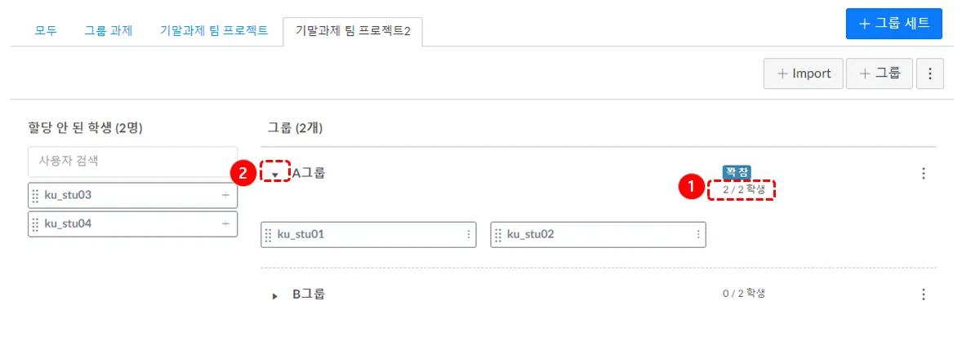Screen dimensions: 980x341
Task: Open ku_stu02 member options menu
Action: [x=698, y=234]
